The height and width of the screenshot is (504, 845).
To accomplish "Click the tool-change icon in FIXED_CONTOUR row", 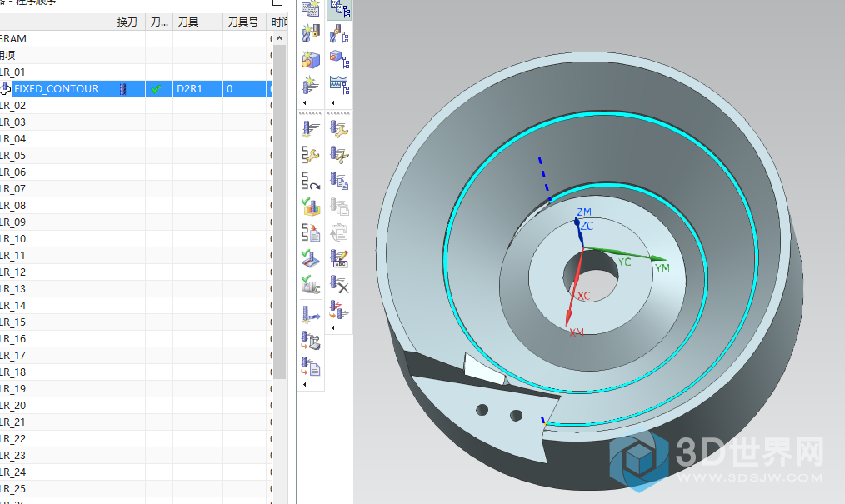I will [x=122, y=89].
